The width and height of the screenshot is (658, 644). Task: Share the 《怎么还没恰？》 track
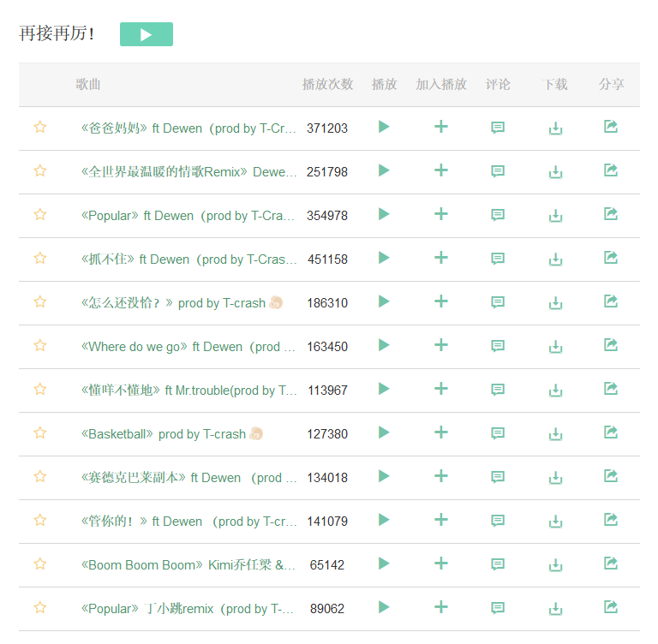pyautogui.click(x=611, y=301)
